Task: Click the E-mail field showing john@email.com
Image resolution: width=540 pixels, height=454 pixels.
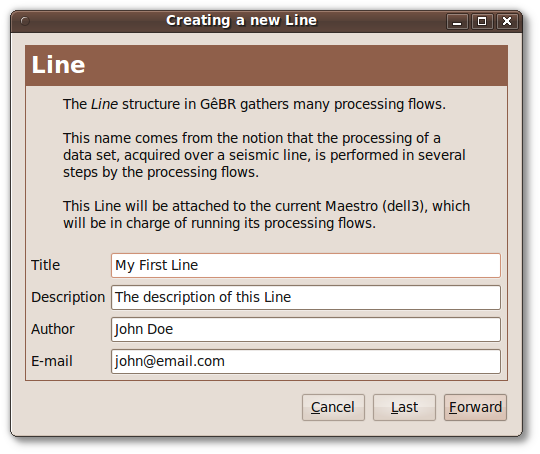Action: (x=306, y=361)
